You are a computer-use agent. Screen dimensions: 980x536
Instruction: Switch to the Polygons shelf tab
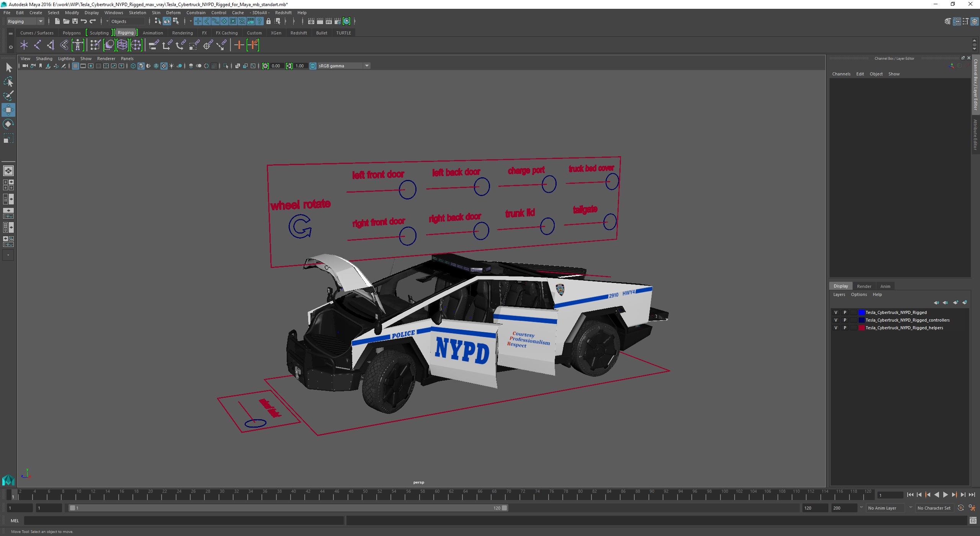72,33
